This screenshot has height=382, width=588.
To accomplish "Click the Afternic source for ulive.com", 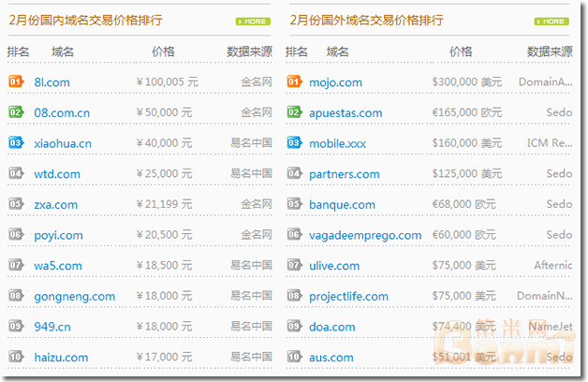I will pyautogui.click(x=553, y=265).
